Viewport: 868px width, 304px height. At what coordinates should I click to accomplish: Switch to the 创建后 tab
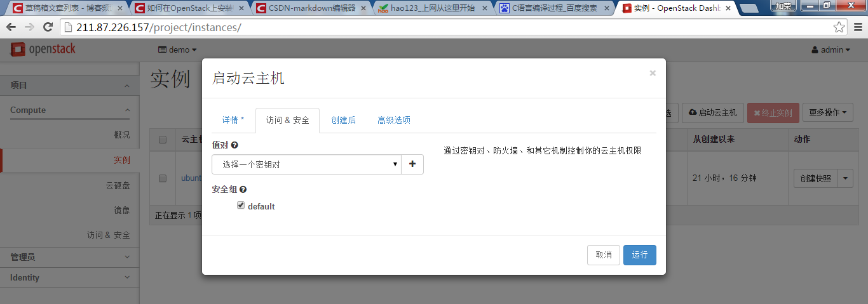(343, 120)
